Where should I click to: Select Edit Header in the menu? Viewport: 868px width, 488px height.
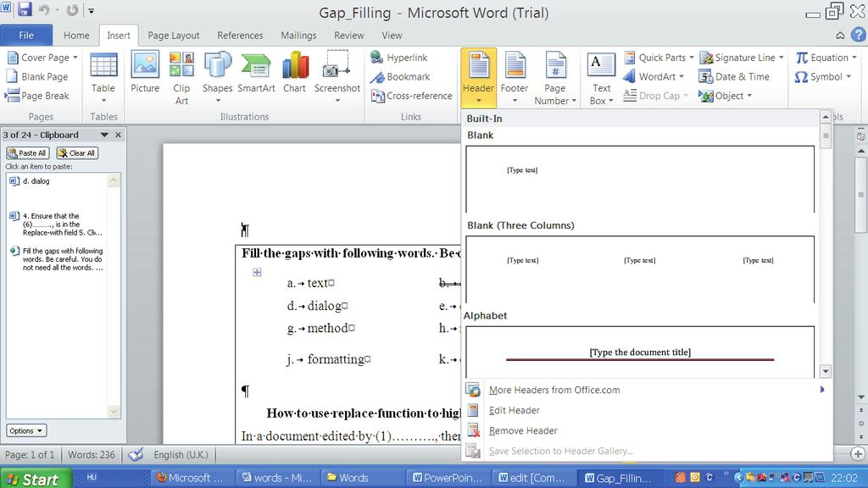click(x=647, y=411)
